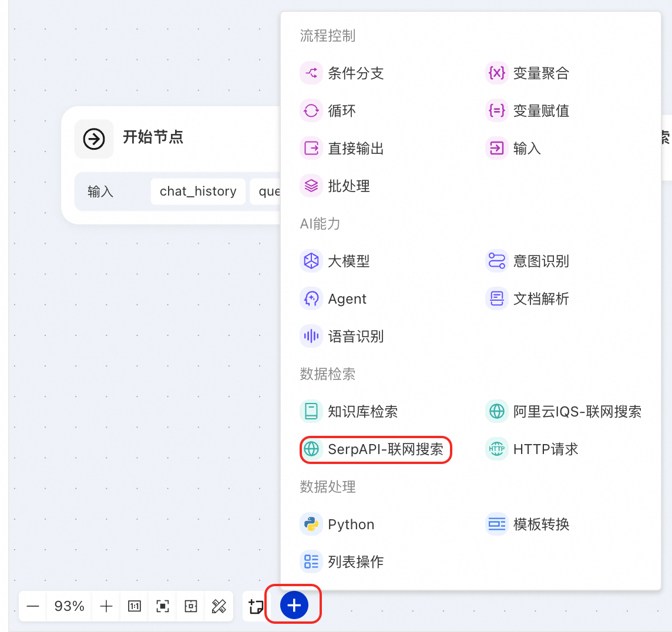Image resolution: width=672 pixels, height=632 pixels.
Task: Click the 输入 label in start node
Action: pyautogui.click(x=100, y=191)
